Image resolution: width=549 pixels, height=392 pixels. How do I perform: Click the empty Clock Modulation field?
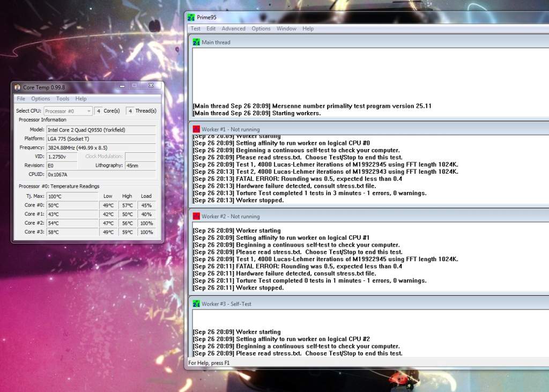tap(140, 157)
